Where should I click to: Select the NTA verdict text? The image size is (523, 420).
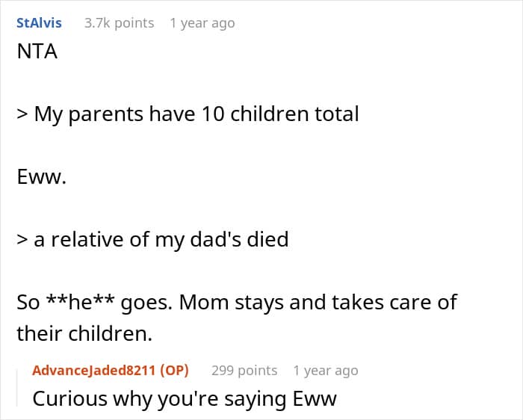37,52
